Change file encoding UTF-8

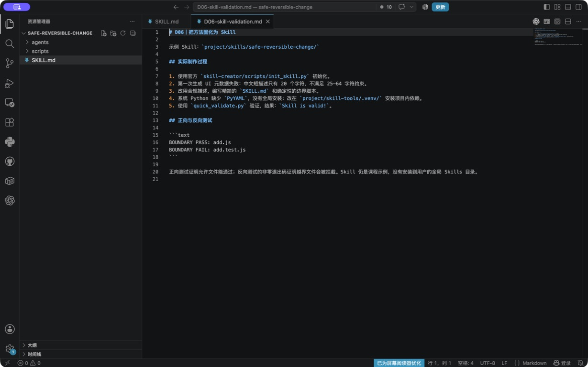(x=488, y=363)
